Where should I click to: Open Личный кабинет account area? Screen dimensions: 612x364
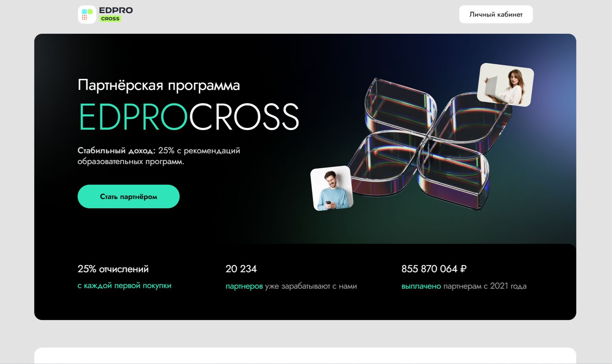pos(496,14)
